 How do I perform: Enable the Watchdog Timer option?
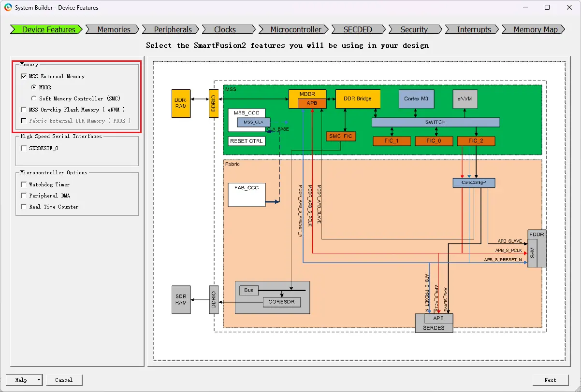pyautogui.click(x=24, y=184)
